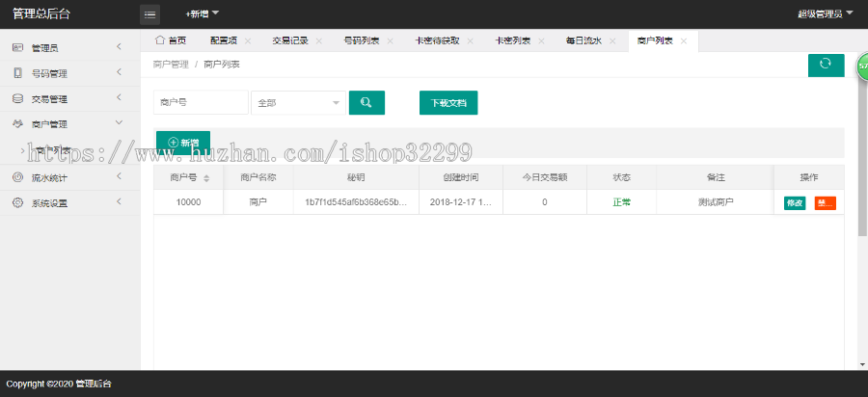Close the 每日流水 tab
Image resolution: width=868 pixels, height=397 pixels.
coord(612,40)
